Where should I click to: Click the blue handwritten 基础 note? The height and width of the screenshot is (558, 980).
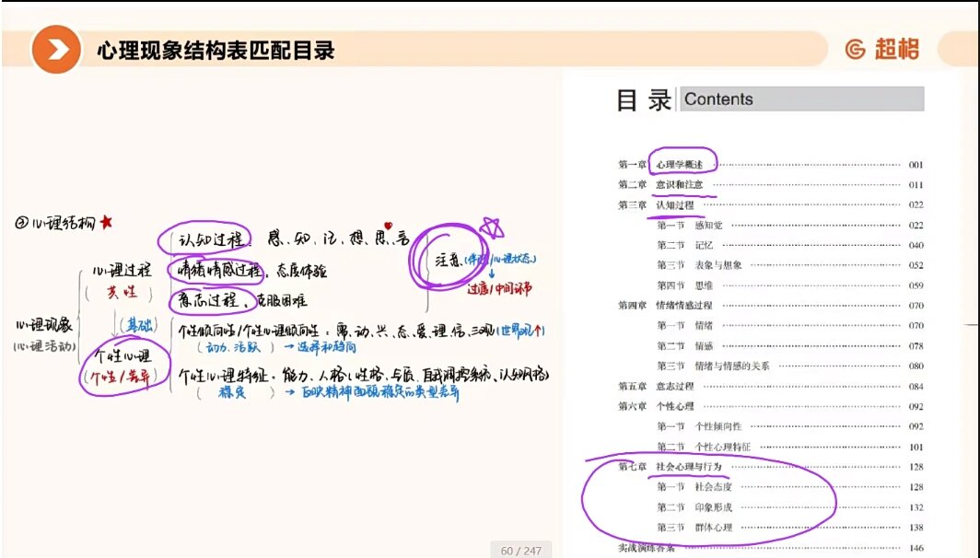[x=140, y=325]
